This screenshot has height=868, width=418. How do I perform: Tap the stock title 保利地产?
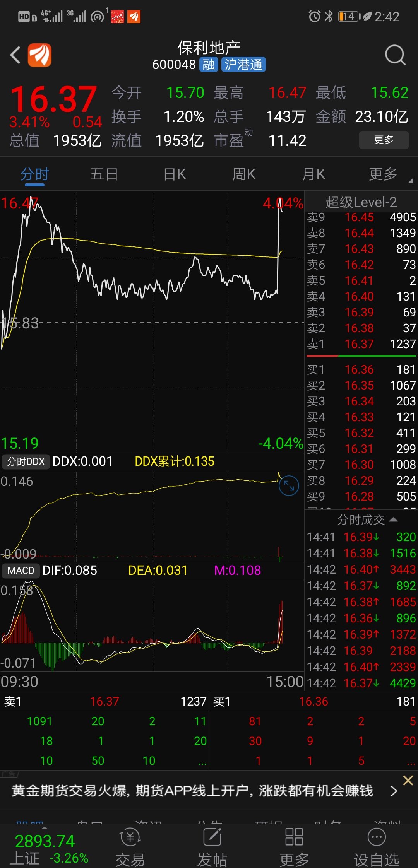pos(209,48)
